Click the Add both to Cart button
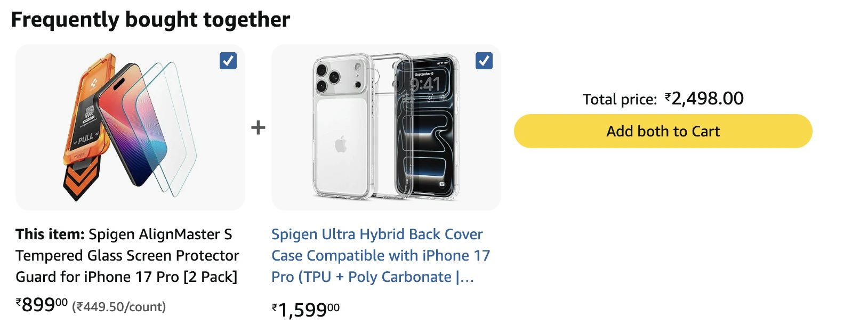868x332 pixels. (x=662, y=131)
